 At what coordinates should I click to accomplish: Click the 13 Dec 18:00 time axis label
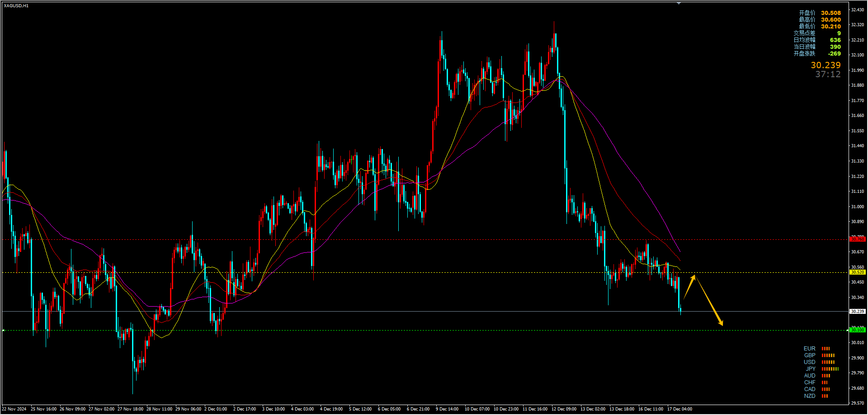622,409
